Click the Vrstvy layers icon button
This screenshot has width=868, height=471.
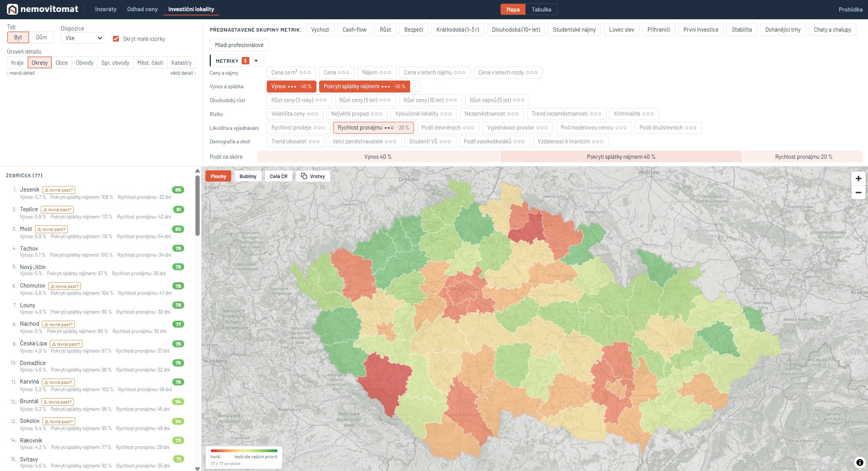[313, 176]
